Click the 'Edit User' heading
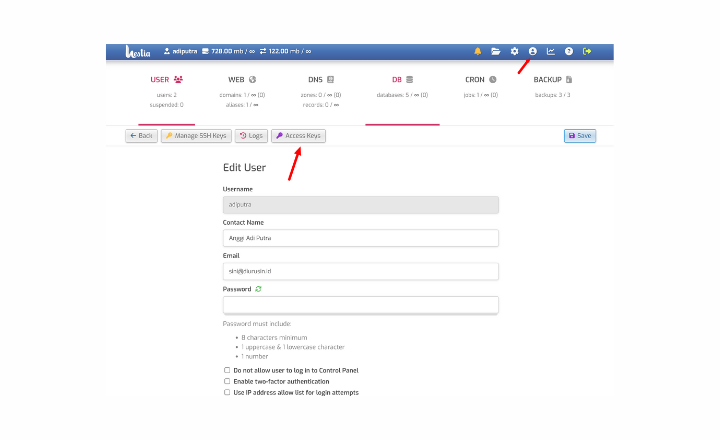Viewport: 720px width, 440px height. coord(244,168)
